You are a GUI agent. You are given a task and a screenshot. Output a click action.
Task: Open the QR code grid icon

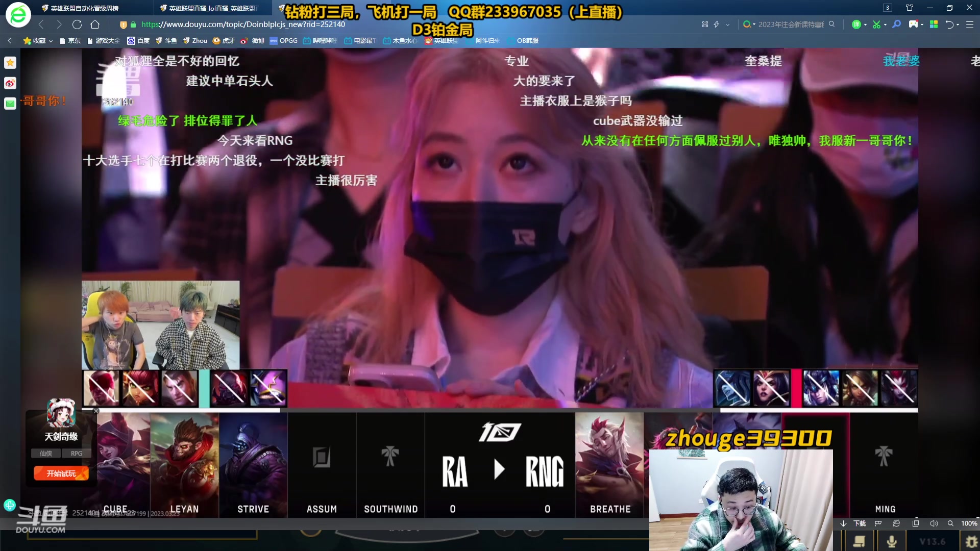(x=705, y=24)
